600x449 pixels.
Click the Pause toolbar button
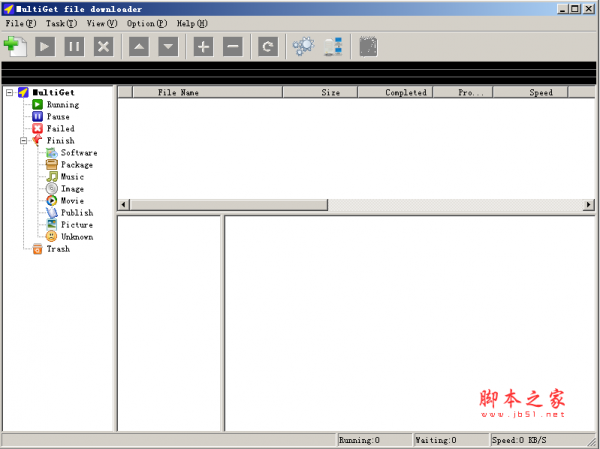click(74, 47)
